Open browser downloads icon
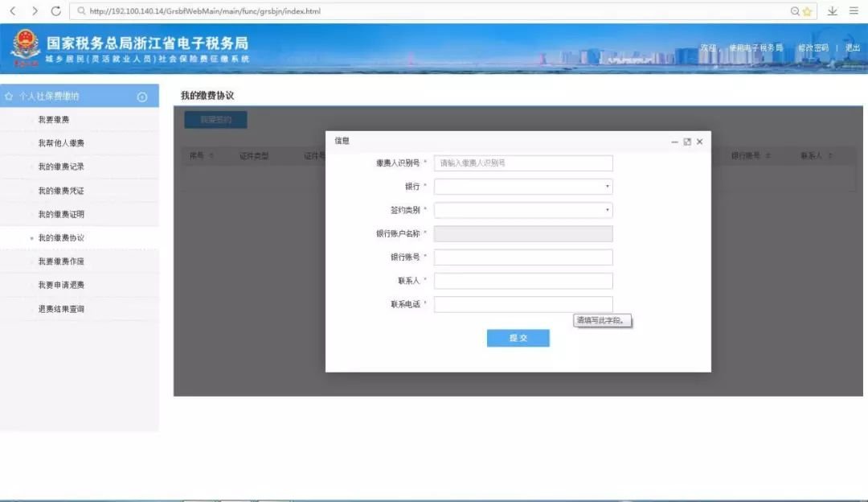868x502 pixels. tap(832, 11)
